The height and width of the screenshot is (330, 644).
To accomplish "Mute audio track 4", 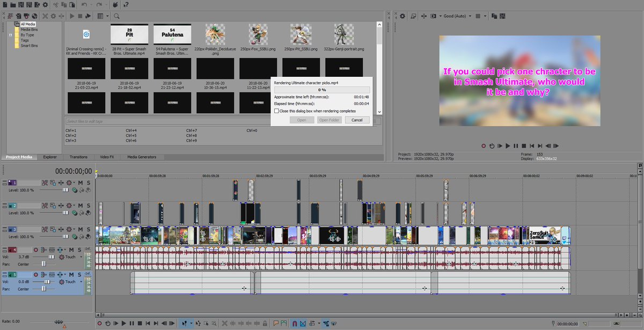I will point(71,250).
